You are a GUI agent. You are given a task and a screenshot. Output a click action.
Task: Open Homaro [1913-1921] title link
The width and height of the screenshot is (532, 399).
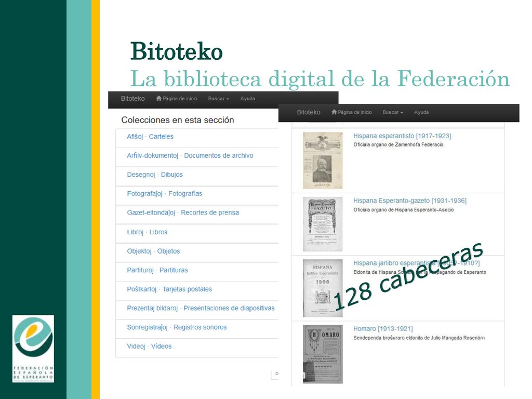click(x=383, y=328)
